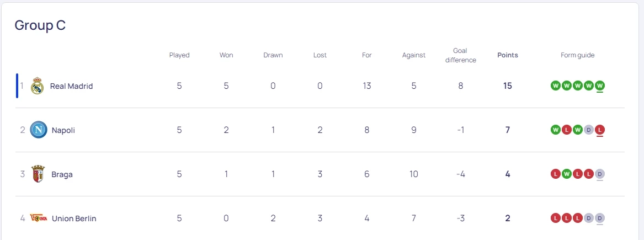The height and width of the screenshot is (240, 644).
Task: Click the Real Madrid club crest
Action: [x=37, y=86]
